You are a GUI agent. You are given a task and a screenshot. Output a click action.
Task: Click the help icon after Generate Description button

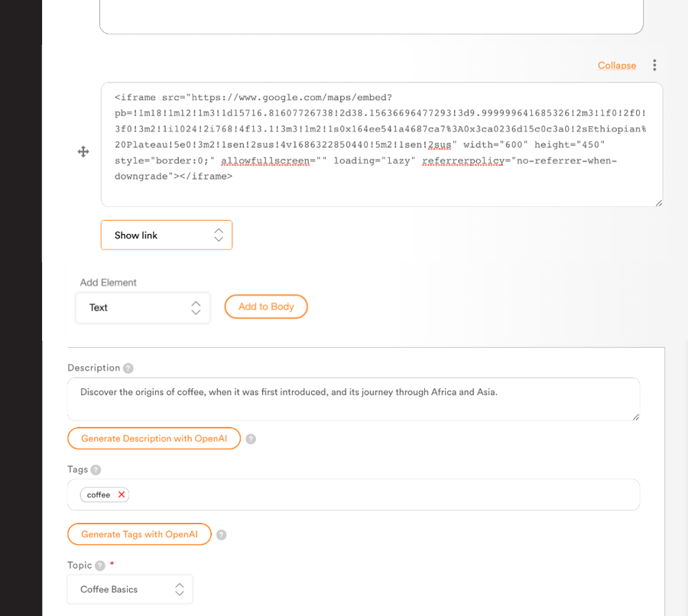coord(250,439)
